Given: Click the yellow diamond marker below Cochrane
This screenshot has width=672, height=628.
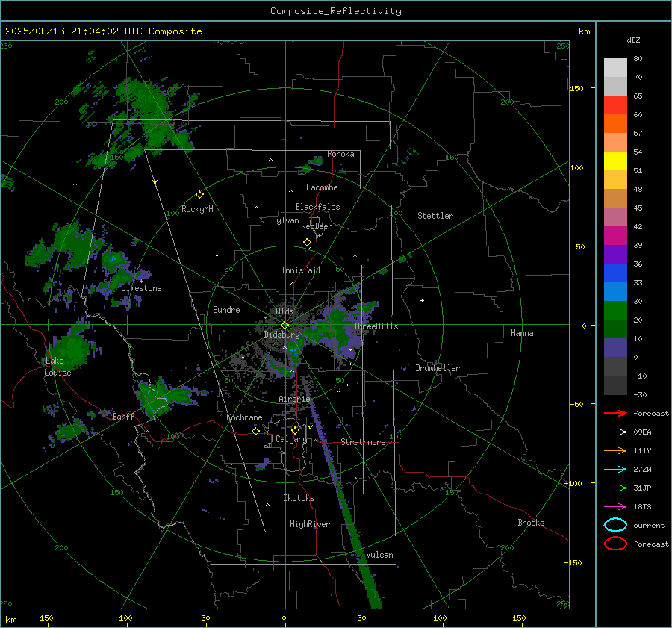Looking at the screenshot, I should tap(256, 431).
